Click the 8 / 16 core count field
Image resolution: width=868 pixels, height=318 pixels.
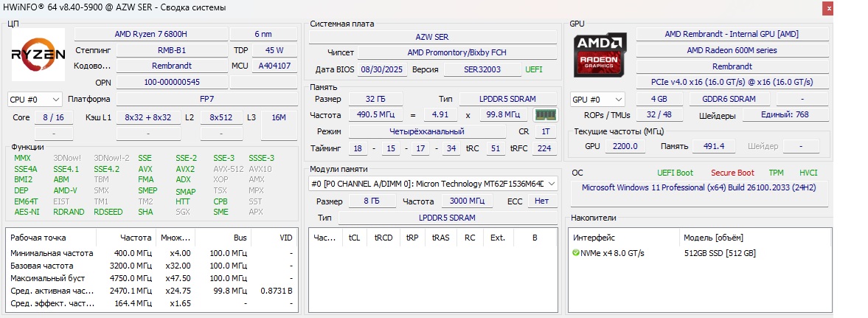pos(54,117)
